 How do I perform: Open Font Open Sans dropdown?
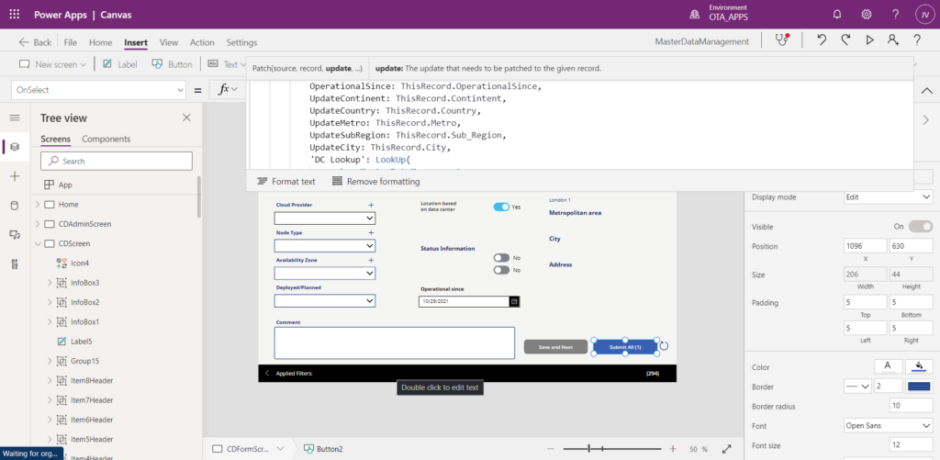pyautogui.click(x=888, y=426)
